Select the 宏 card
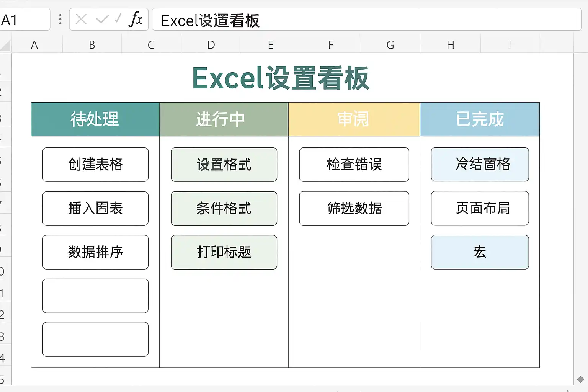This screenshot has height=392, width=588. point(480,252)
